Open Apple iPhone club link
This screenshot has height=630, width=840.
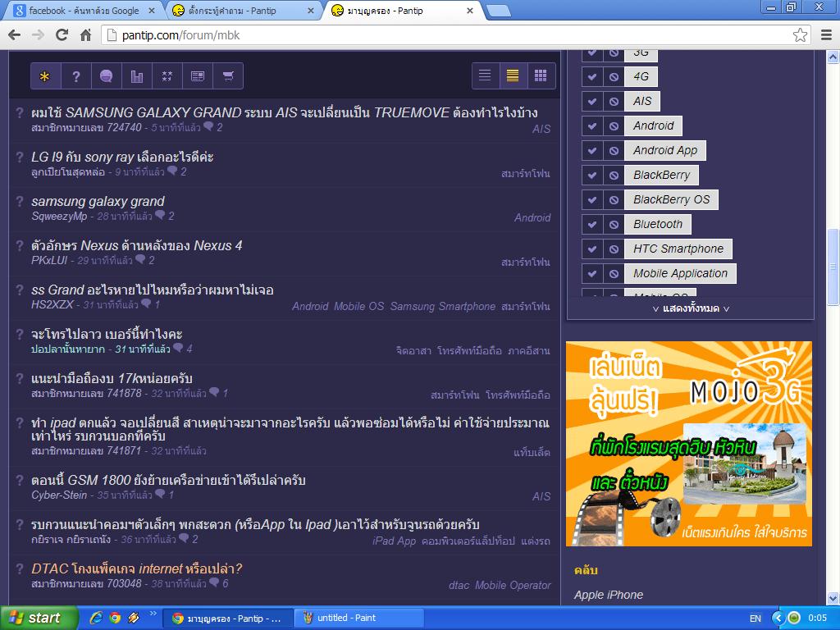point(609,595)
